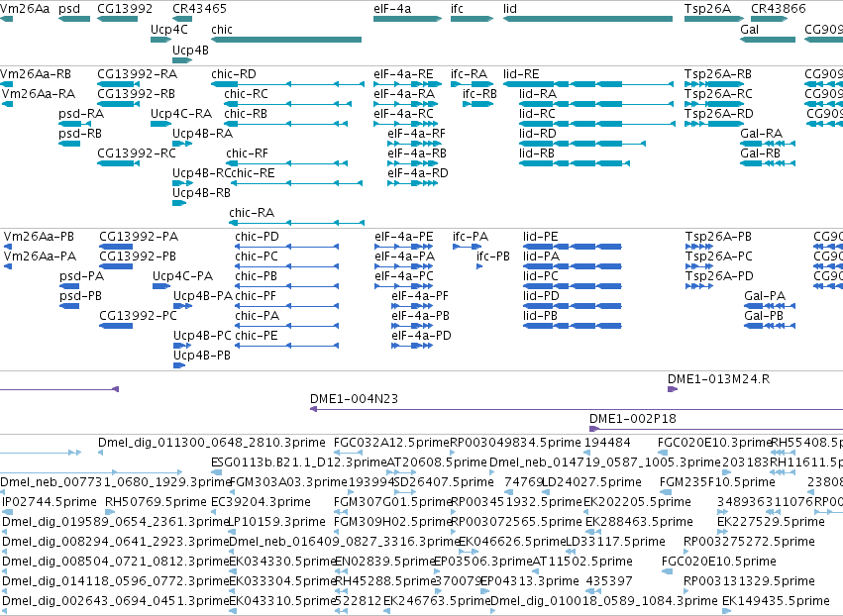Viewport: 843px width, 616px height.
Task: Click the Ucp4C gene label
Action: (x=168, y=29)
